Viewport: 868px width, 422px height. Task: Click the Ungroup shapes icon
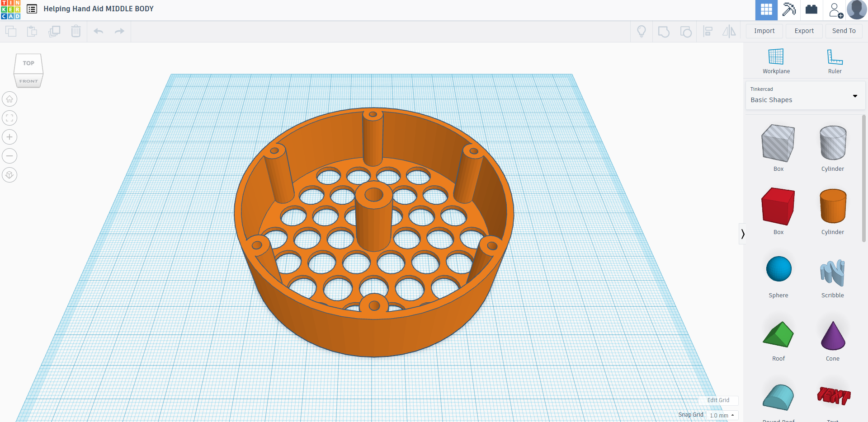(x=686, y=32)
